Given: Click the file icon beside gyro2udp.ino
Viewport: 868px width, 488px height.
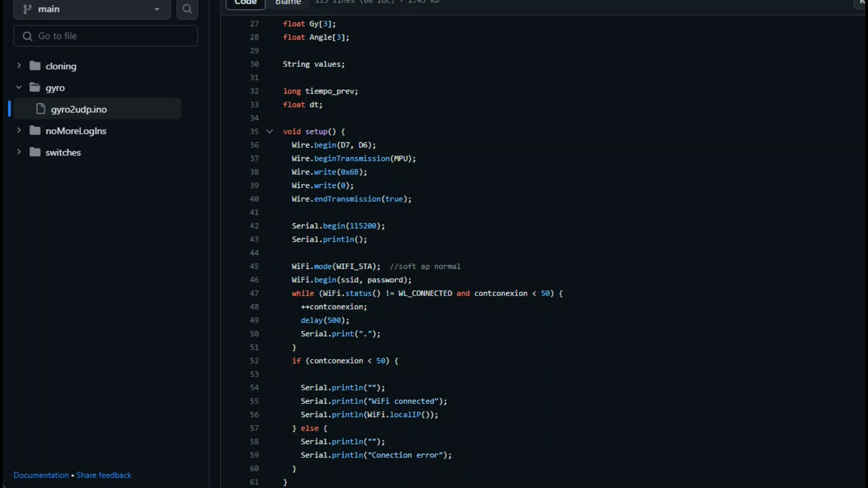Looking at the screenshot, I should pyautogui.click(x=40, y=109).
